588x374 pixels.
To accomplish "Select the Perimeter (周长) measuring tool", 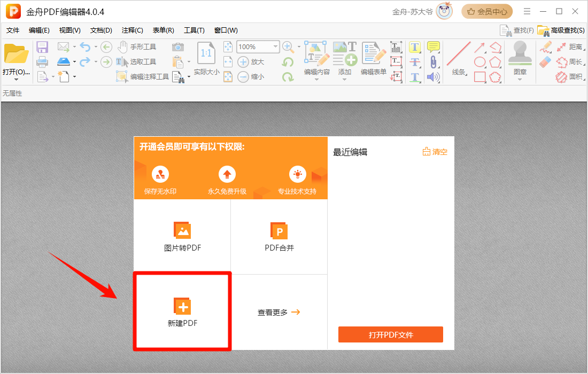I will 570,62.
